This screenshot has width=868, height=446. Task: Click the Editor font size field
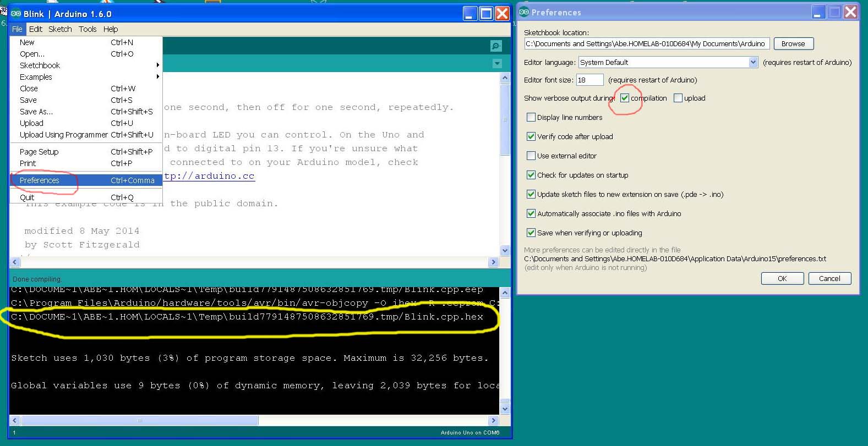(590, 80)
